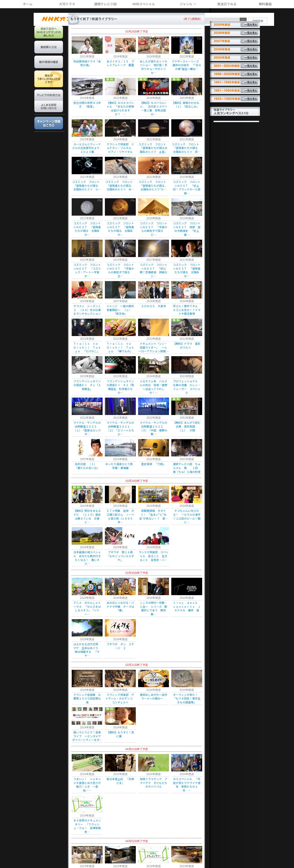Click 一覧を見る for 1981〜1990年放送
The width and height of the screenshot is (294, 868).
tap(249, 91)
